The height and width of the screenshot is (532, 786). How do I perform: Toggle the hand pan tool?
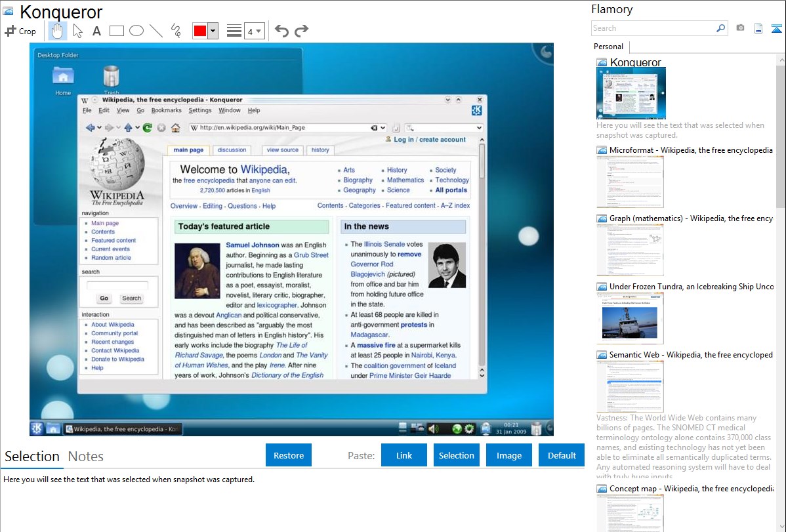coord(57,31)
